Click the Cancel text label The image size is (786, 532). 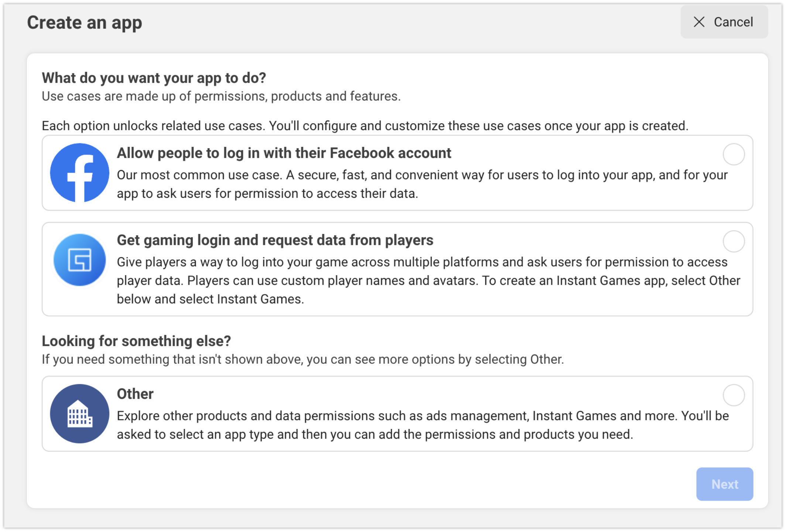coord(733,22)
